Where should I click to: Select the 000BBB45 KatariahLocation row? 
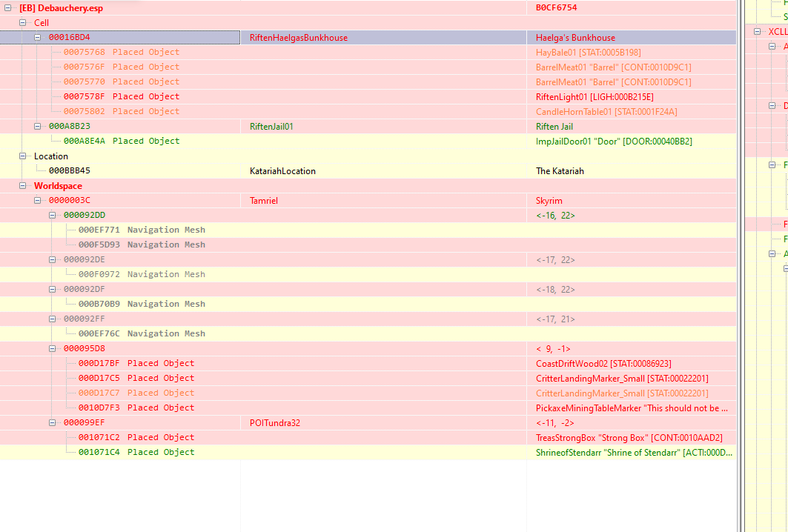[368, 171]
